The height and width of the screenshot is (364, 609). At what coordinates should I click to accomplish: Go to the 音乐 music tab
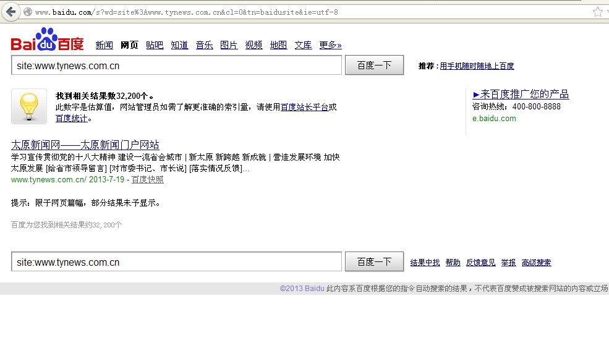(x=204, y=45)
